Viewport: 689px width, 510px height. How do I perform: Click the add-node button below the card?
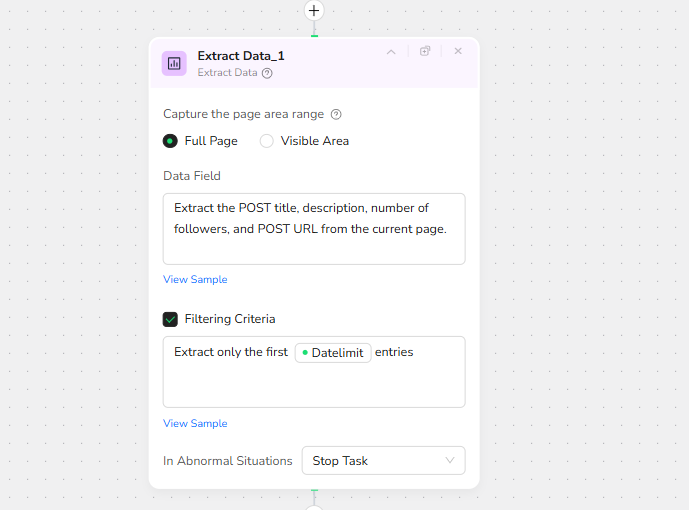point(314,506)
